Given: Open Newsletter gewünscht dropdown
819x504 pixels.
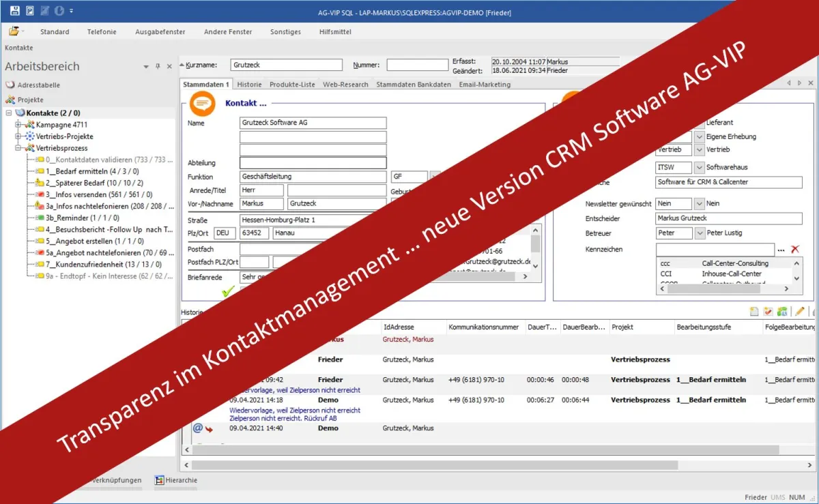Looking at the screenshot, I should tap(699, 204).
